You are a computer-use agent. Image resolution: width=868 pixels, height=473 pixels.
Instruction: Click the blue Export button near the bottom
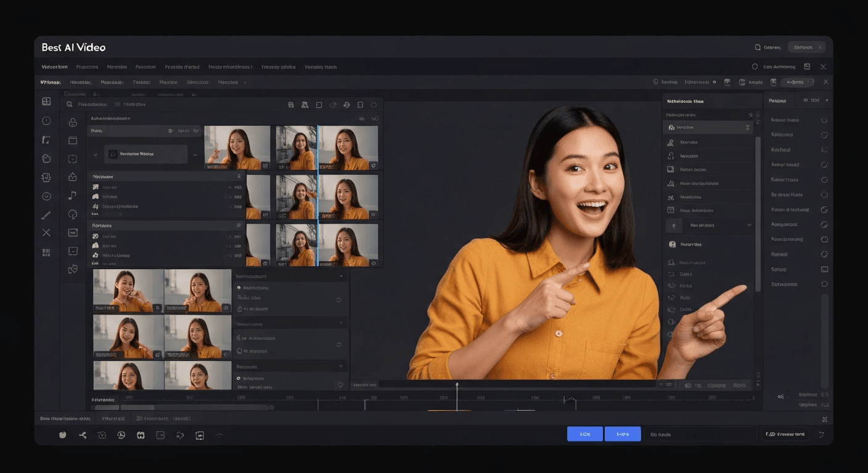click(x=584, y=434)
